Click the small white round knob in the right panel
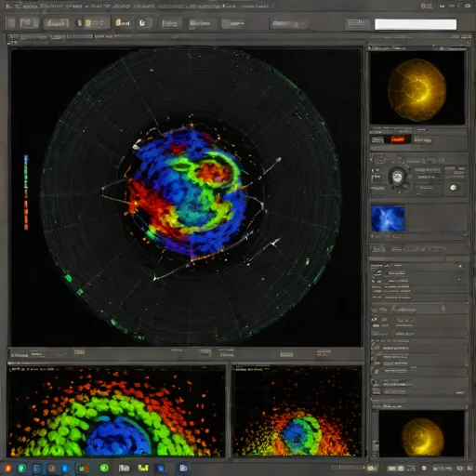Screen dimensions: 476x476 [453, 188]
